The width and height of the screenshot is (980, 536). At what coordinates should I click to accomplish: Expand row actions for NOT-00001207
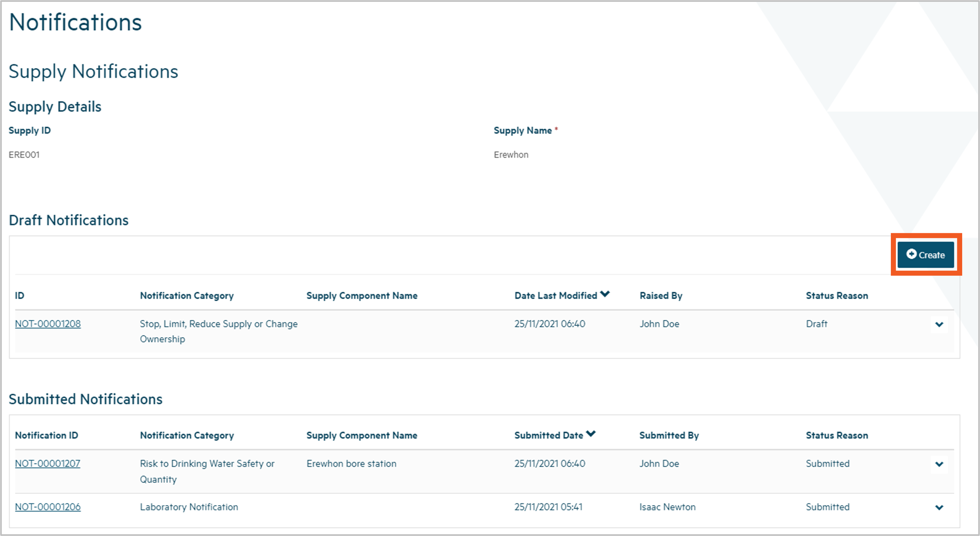point(939,464)
